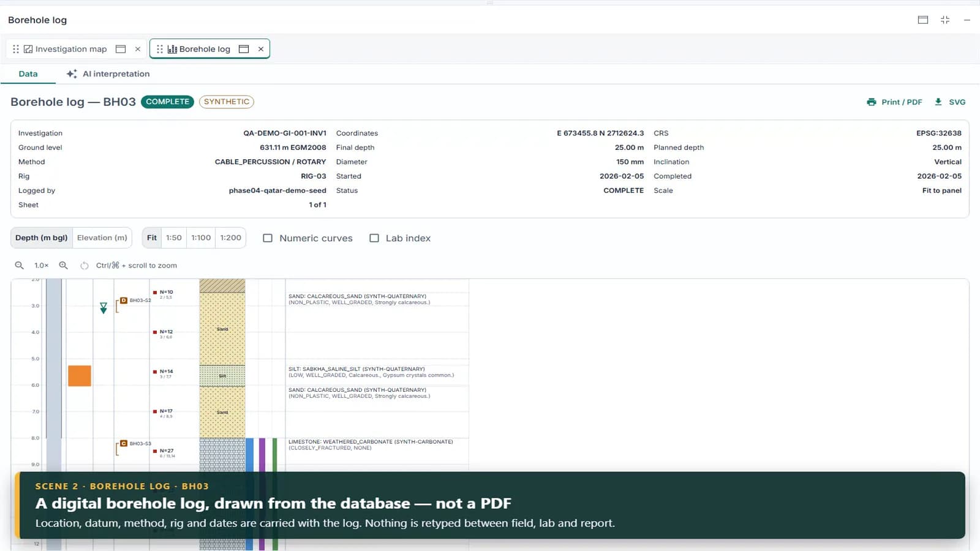Set the scale to 1:100
This screenshot has width=980, height=551.
[x=201, y=238]
